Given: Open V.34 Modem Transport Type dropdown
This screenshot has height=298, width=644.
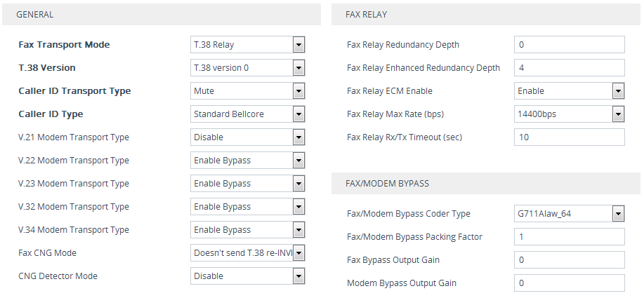Looking at the screenshot, I should [247, 230].
